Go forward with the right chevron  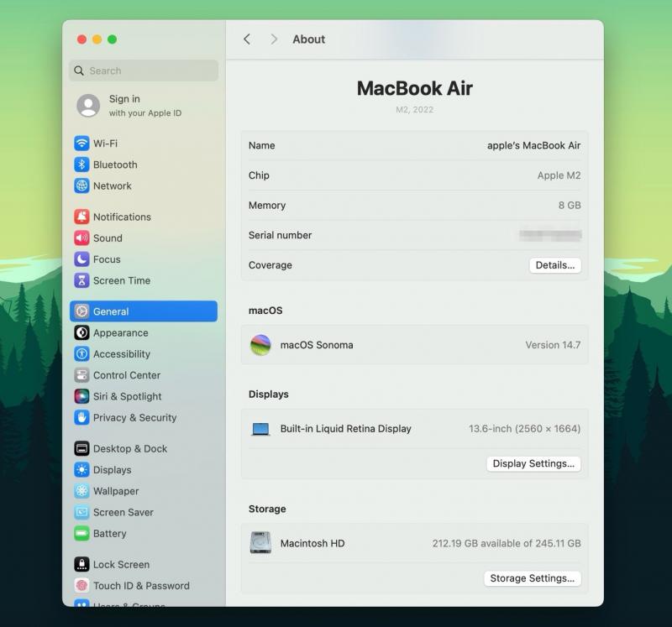pos(275,39)
